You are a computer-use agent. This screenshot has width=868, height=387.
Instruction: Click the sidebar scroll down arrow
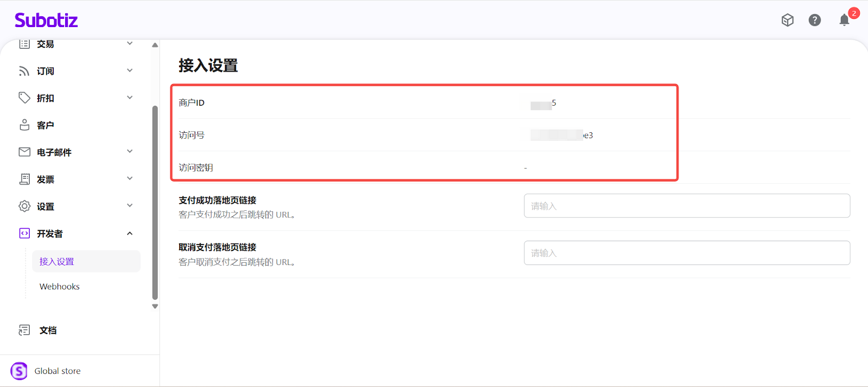[155, 306]
